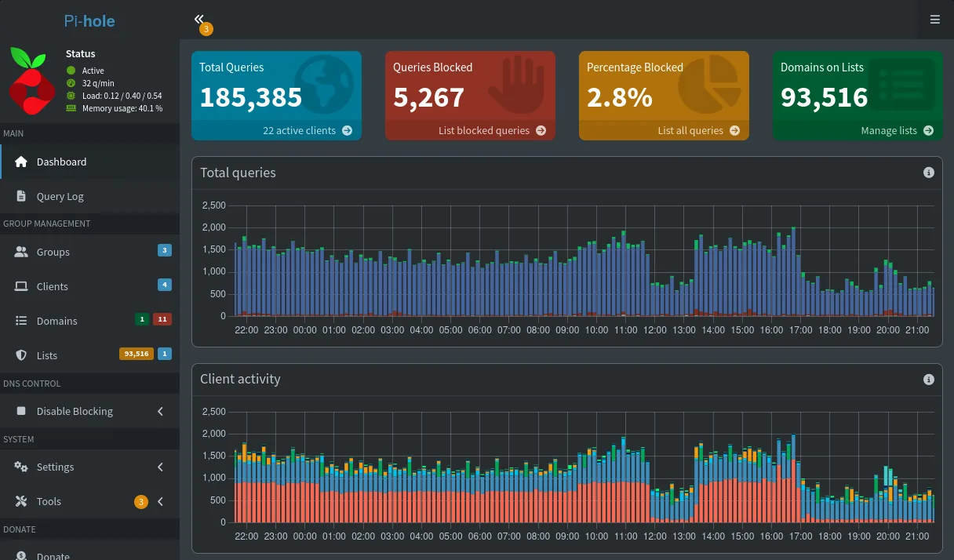Click the Memory usage: 40.1 % text
This screenshot has height=560, width=954.
point(122,108)
